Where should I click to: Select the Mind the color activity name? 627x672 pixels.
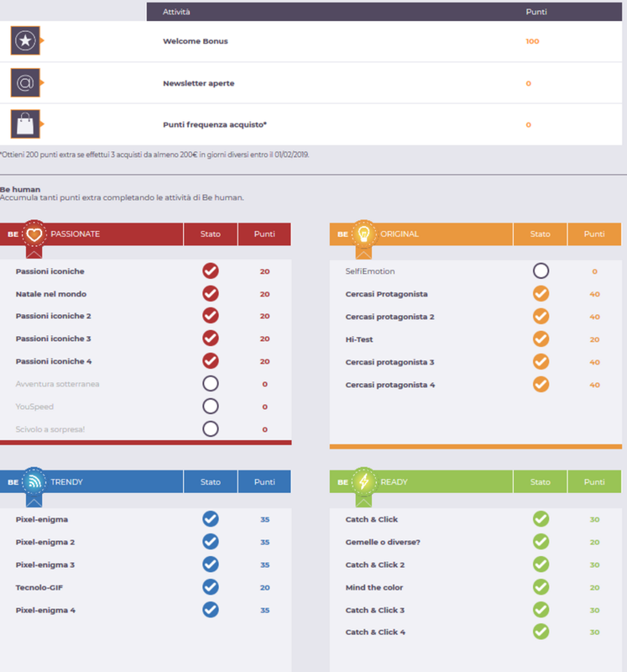(374, 587)
